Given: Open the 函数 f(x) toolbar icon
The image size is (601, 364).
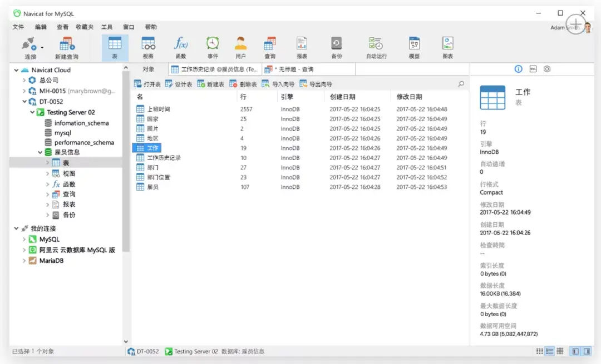Looking at the screenshot, I should coord(180,48).
